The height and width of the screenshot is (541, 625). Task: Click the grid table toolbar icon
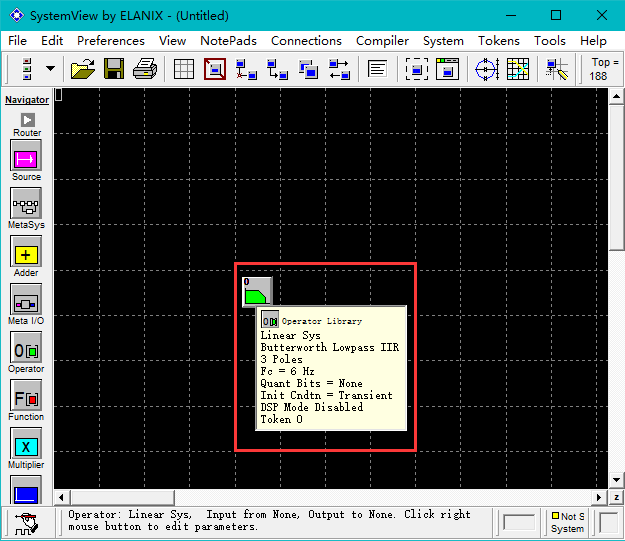tap(184, 69)
